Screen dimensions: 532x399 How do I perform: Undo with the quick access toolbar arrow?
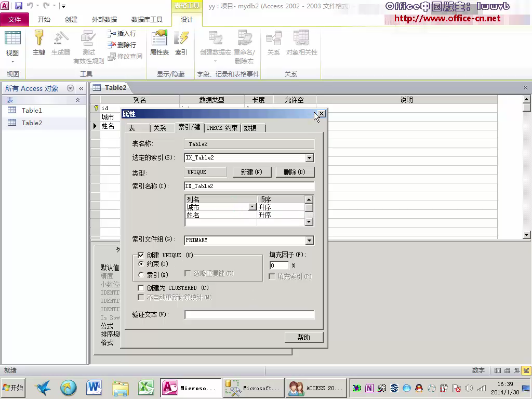tap(30, 6)
